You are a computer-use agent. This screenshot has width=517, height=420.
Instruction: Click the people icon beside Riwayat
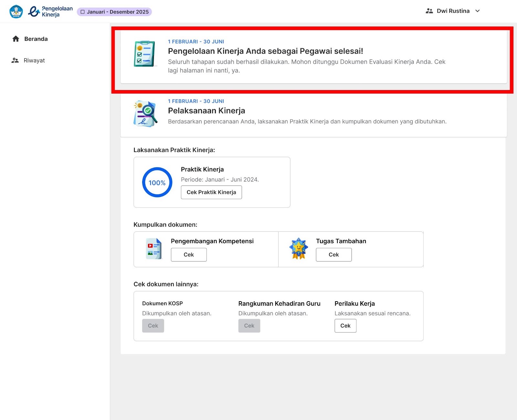tap(15, 60)
